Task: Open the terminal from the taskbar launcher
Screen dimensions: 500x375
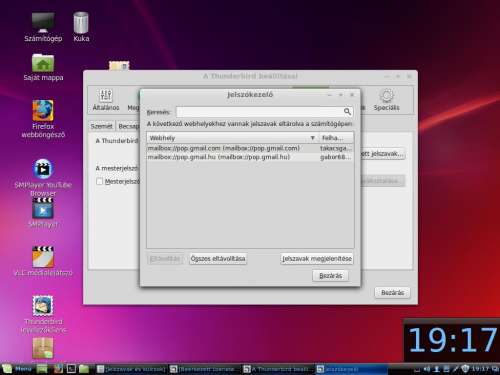Action: coord(71,369)
